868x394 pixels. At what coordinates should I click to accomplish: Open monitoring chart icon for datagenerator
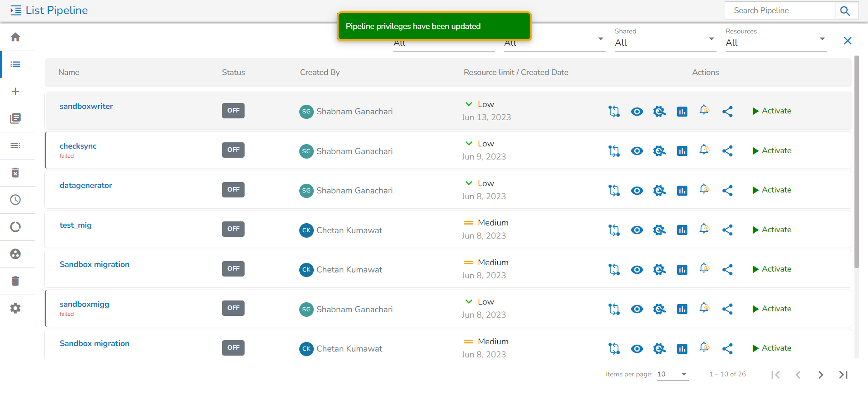pos(682,191)
